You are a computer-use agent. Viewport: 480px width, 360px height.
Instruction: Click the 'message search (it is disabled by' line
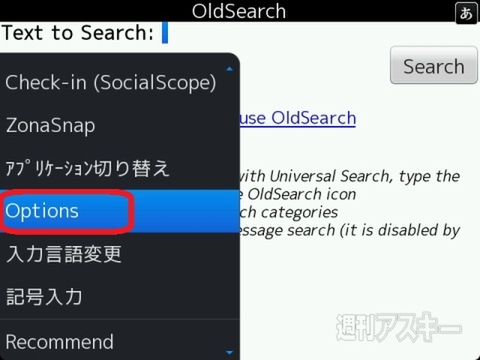350,230
